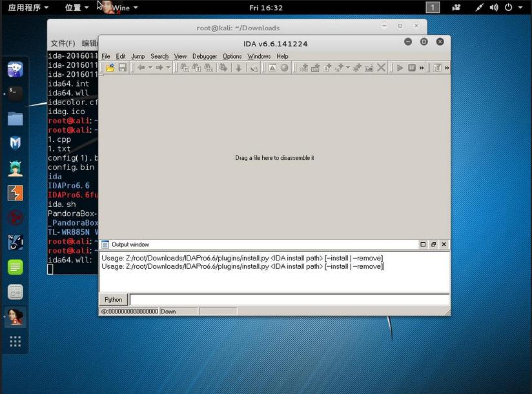Screen dimensions: 532x394
Task: Open the Windows menu
Action: click(x=259, y=56)
